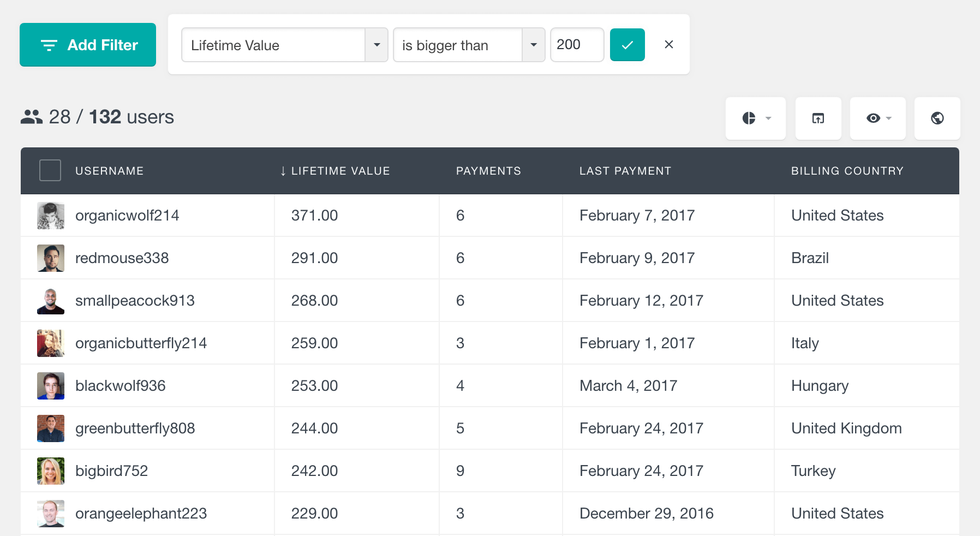Click the lifetime value 371.00
Image resolution: width=980 pixels, height=536 pixels.
tap(315, 216)
